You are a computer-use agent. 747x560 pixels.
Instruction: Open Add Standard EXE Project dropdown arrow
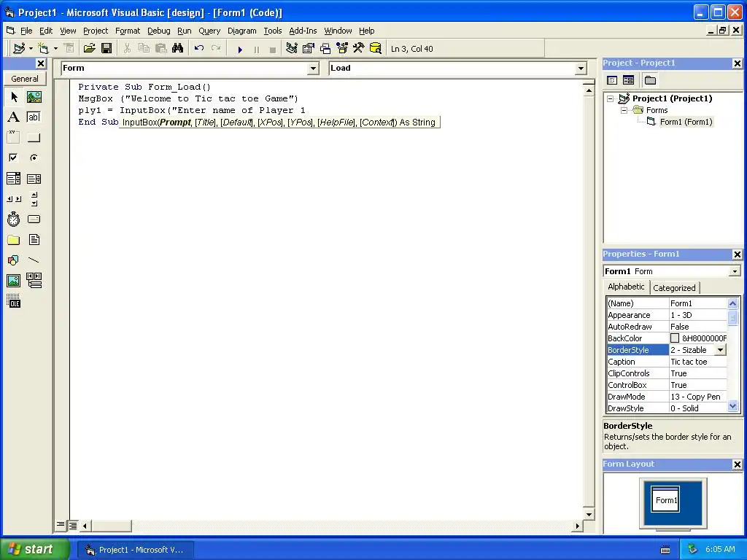point(31,49)
